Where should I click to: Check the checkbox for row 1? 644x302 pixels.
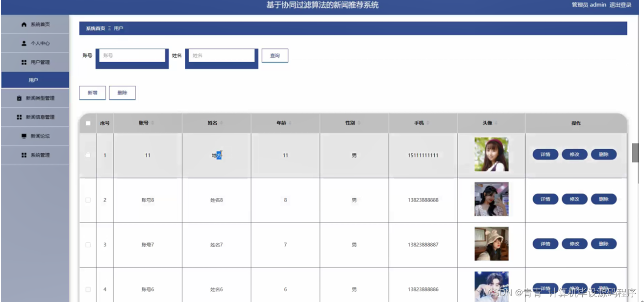pyautogui.click(x=88, y=155)
